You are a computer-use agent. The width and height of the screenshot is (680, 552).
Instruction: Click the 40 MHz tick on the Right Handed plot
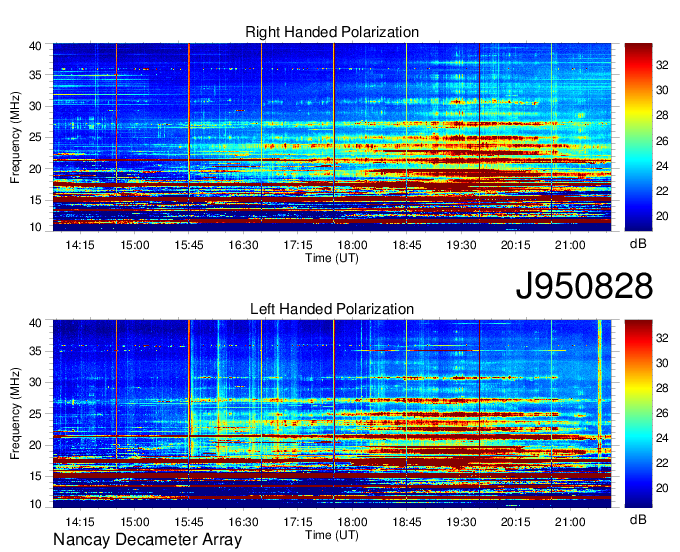click(x=36, y=46)
